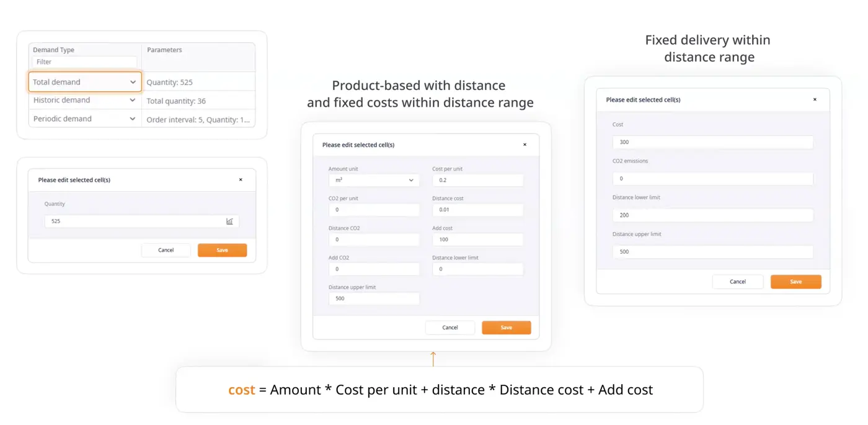Save the product-based cost dialog

506,328
